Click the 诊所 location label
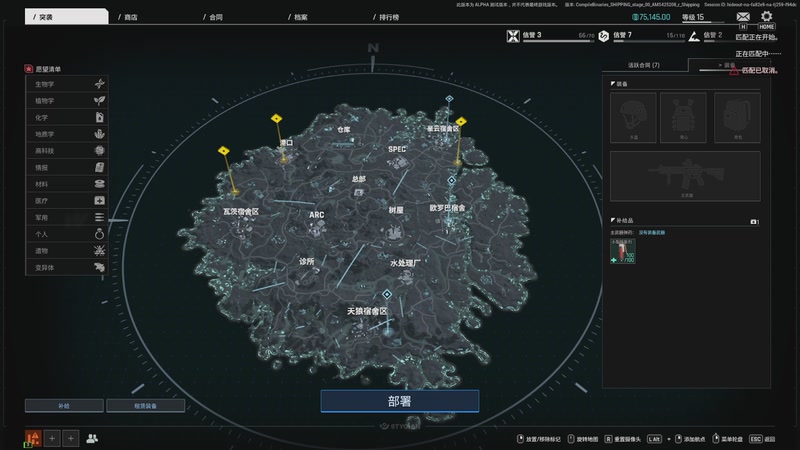The width and height of the screenshot is (800, 450). 307,261
